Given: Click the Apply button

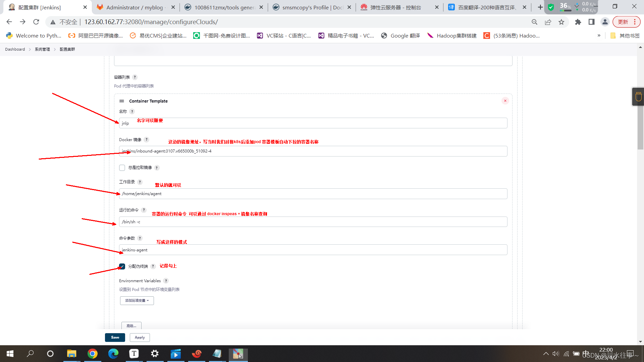Looking at the screenshot, I should click(140, 338).
